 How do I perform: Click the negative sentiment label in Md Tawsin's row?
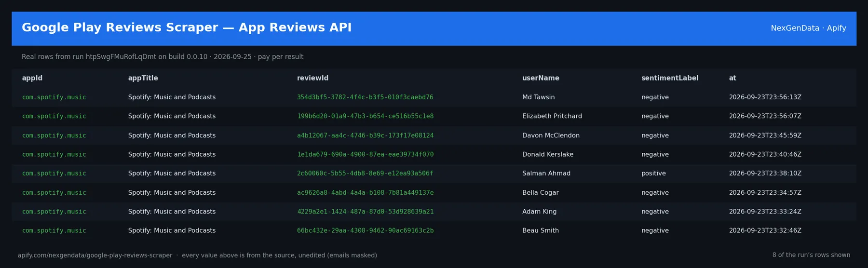[655, 97]
